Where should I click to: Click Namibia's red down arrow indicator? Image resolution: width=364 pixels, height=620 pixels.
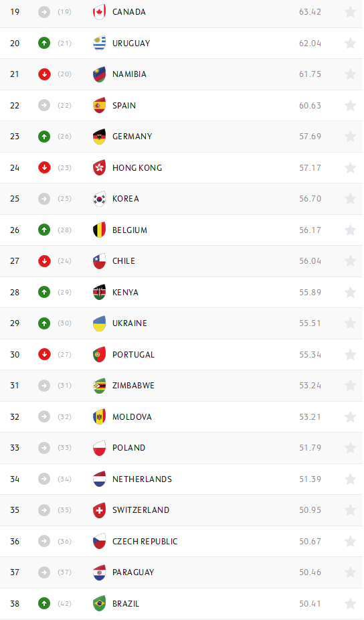click(x=44, y=74)
